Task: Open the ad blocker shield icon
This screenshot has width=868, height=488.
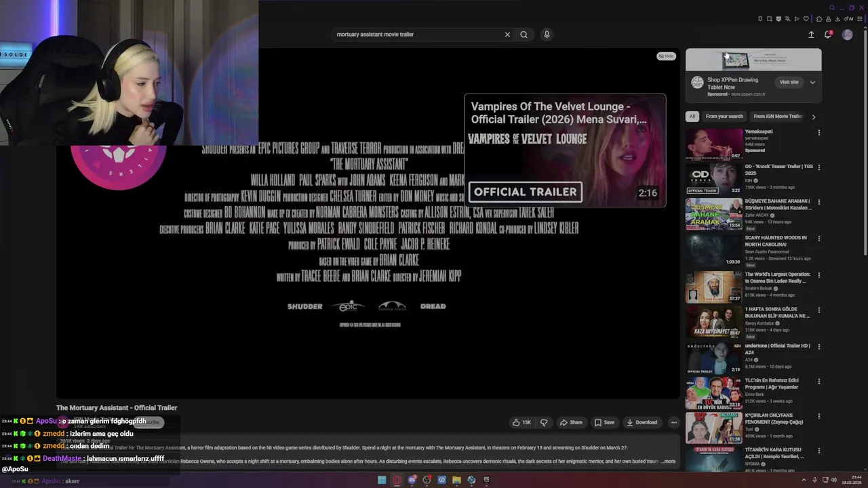Action: pyautogui.click(x=778, y=19)
